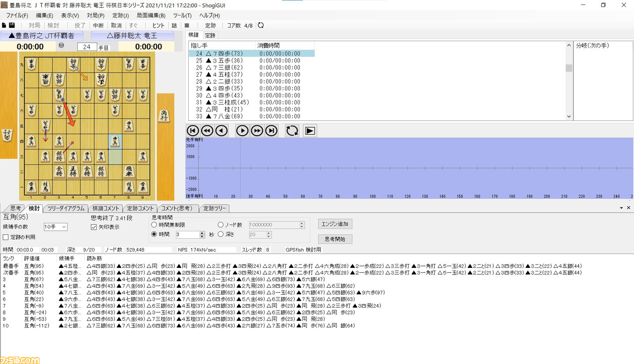Click the move list scrollbar down arrow
Viewport: 634px width, 364px height.
tap(569, 116)
